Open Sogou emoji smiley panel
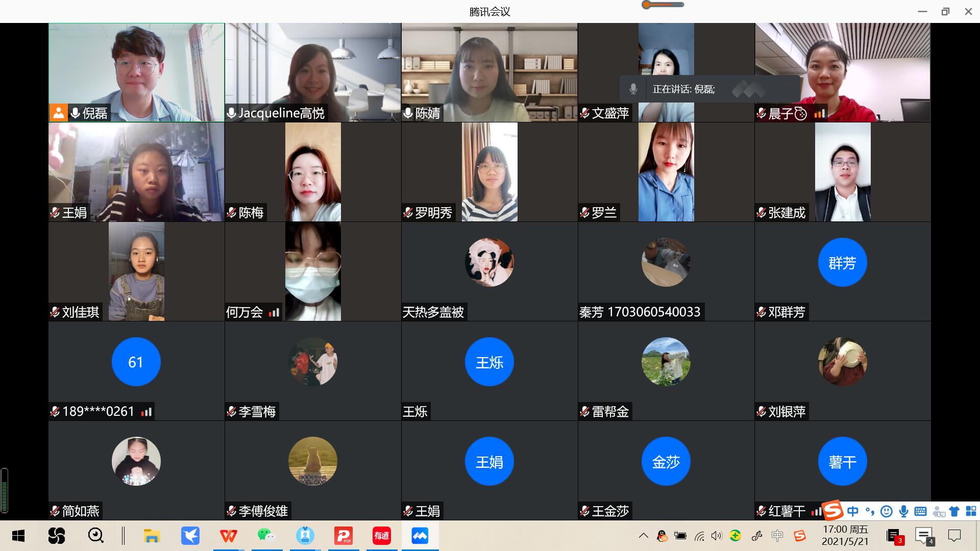 click(887, 511)
